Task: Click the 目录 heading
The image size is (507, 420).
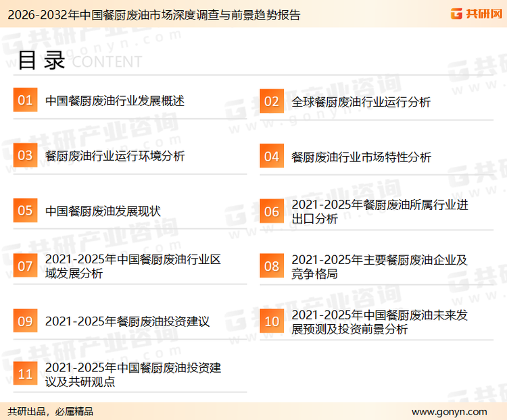Action: click(x=41, y=60)
